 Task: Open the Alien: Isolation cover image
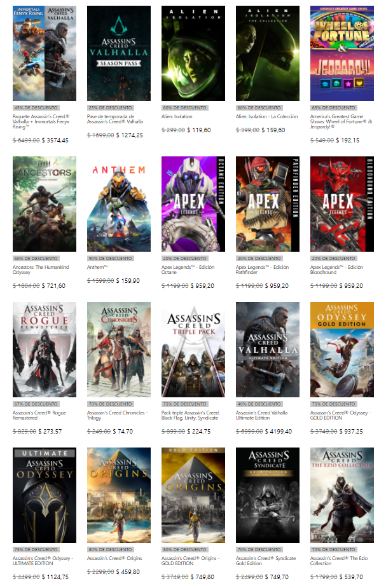193,53
